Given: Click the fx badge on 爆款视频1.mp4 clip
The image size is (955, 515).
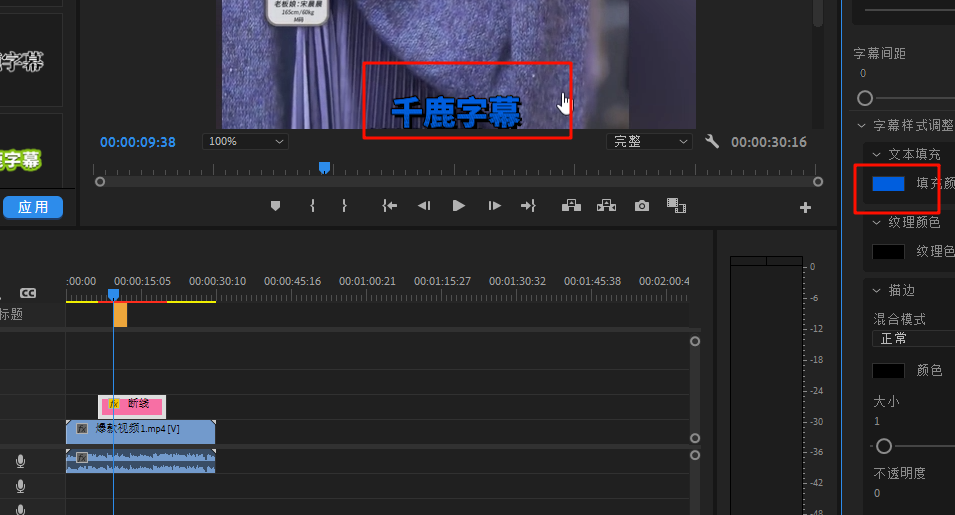Looking at the screenshot, I should (82, 429).
